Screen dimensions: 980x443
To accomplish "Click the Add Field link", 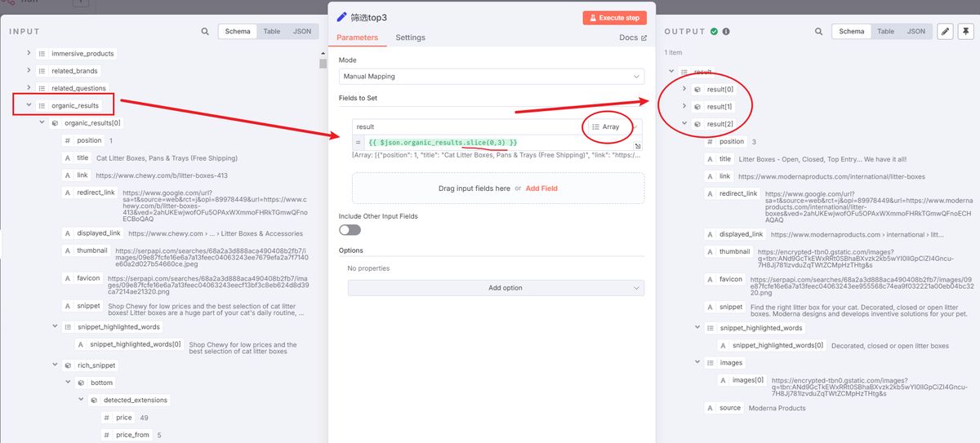I will (x=541, y=188).
